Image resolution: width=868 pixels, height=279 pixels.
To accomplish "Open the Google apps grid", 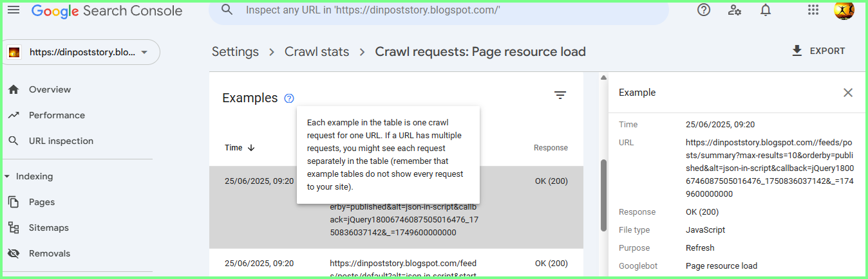I will coord(813,10).
